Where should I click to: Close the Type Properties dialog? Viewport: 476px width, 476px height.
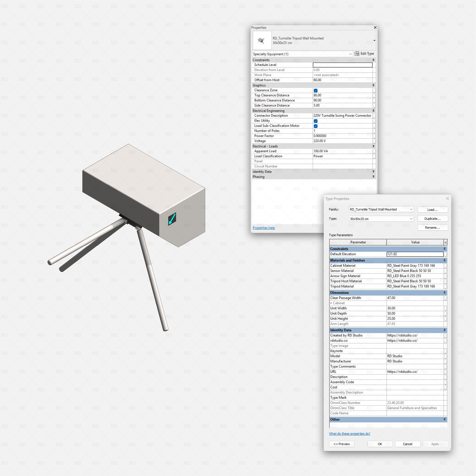tap(447, 198)
